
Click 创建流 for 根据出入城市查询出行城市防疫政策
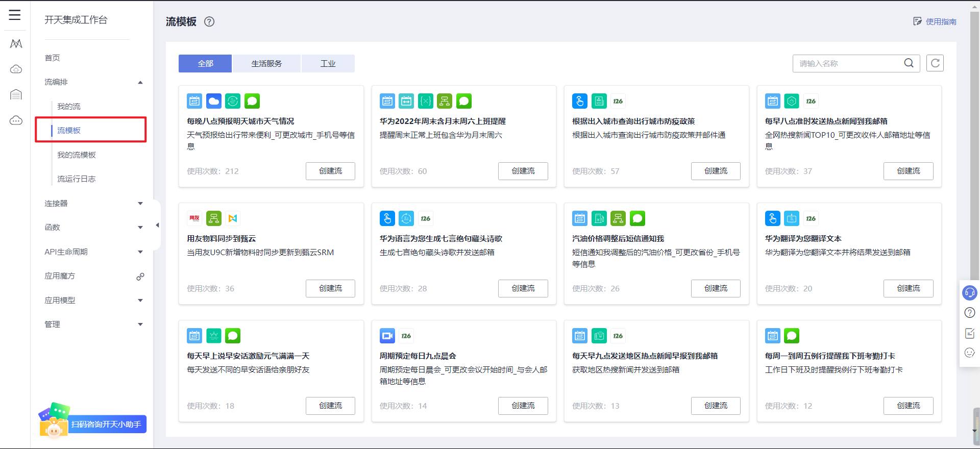716,171
